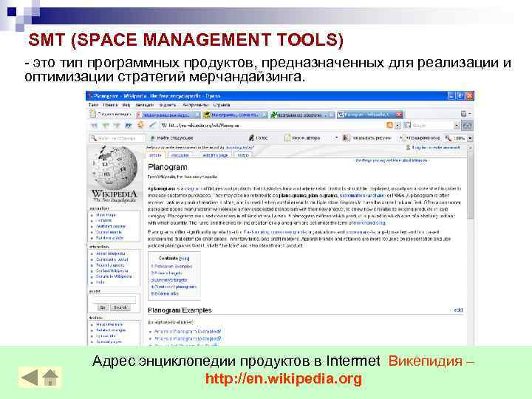Screen dimensions: 532x399
Task: Open the Related changes toolbox link
Action: [111, 330]
